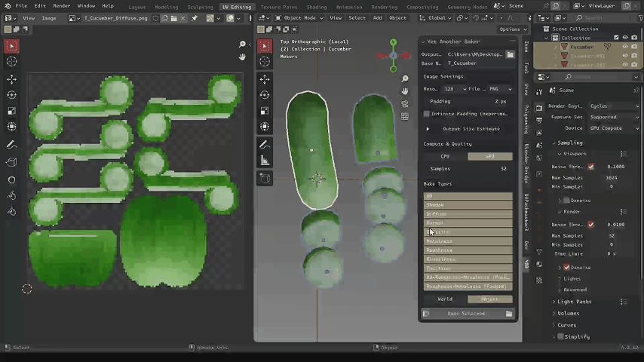Click the Bake Selected button
644x362 pixels.
point(466,314)
